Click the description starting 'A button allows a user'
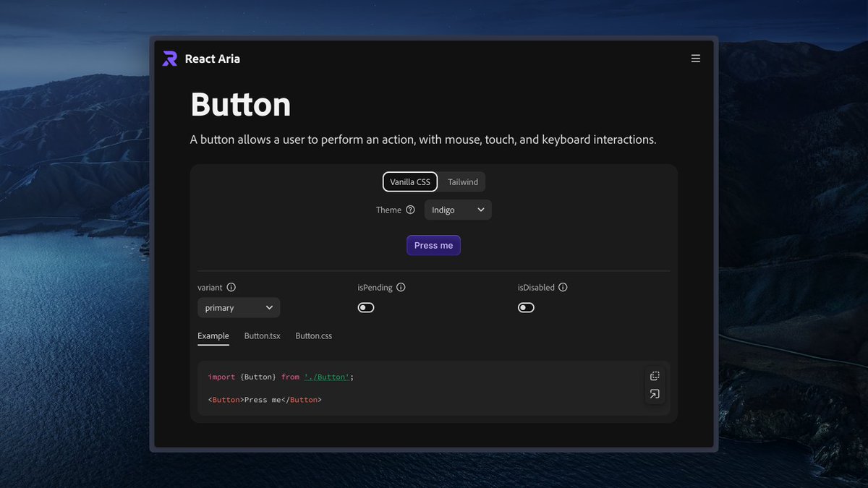The height and width of the screenshot is (488, 868). tap(423, 140)
